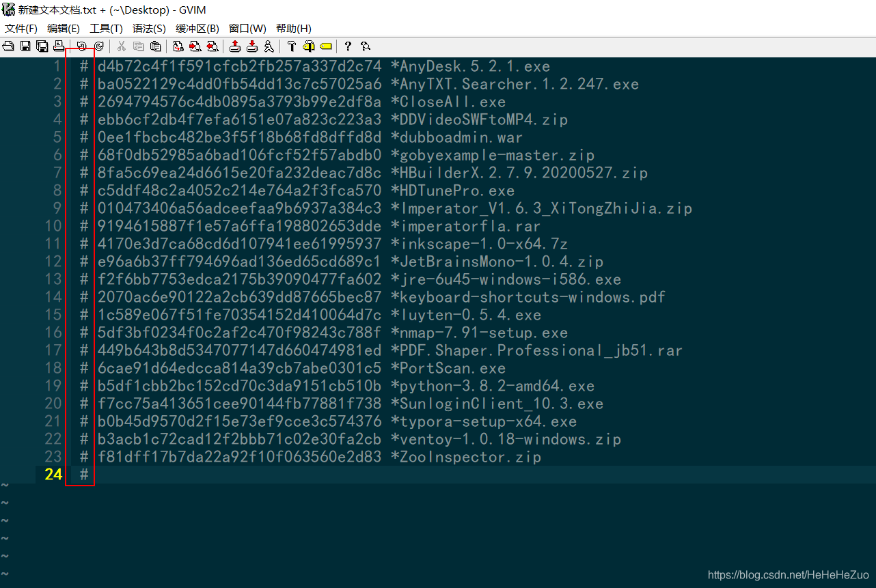Click hash 449b643b8d5347077147d660474981ed

click(239, 350)
